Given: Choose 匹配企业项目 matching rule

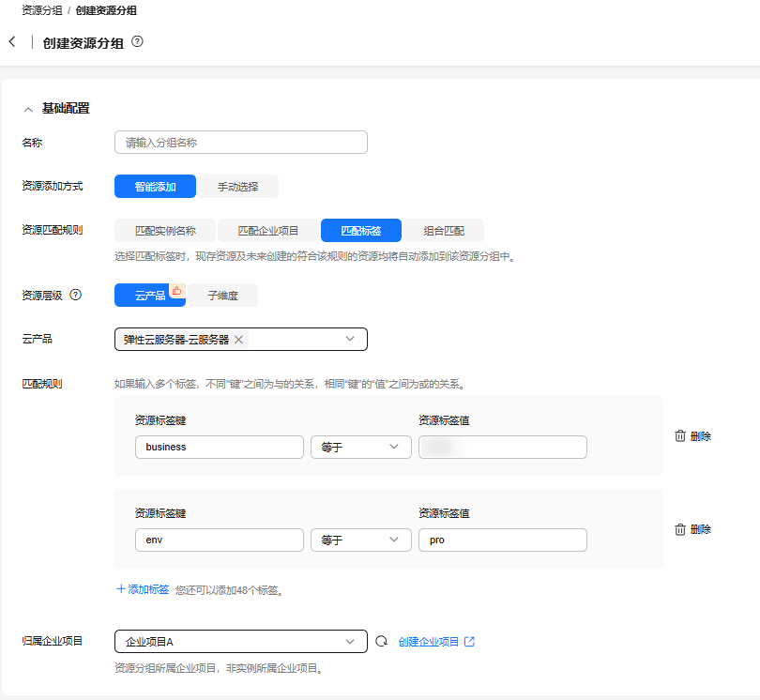Looking at the screenshot, I should pyautogui.click(x=268, y=231).
